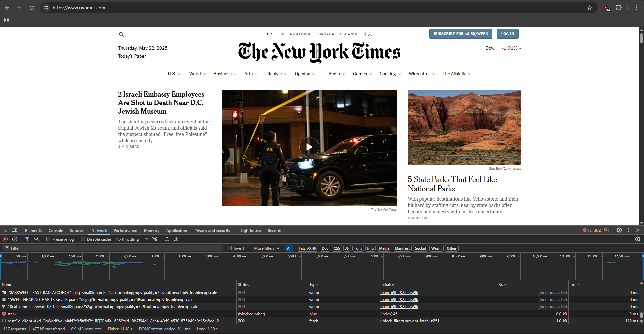
Task: Expand the More filters dropdown
Action: point(266,248)
